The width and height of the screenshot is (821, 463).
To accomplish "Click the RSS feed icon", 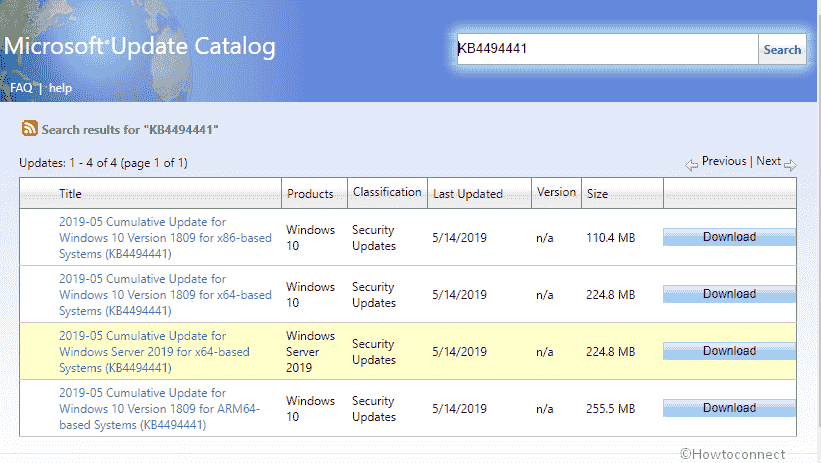I will pos(29,128).
